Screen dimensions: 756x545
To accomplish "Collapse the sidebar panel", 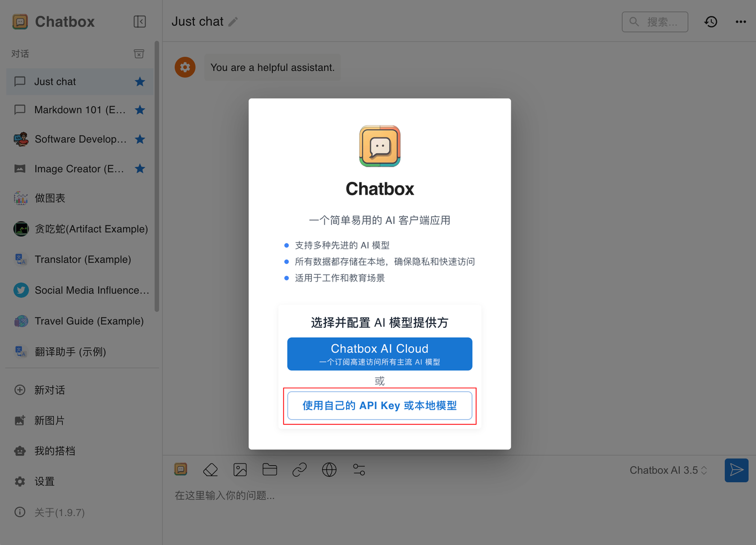I will (x=140, y=22).
